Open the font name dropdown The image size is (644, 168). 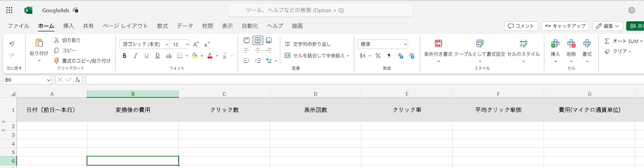(144, 44)
